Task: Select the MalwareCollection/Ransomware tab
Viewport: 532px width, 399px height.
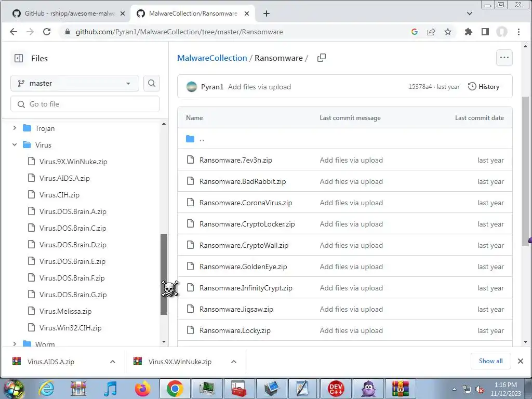Action: pos(193,14)
